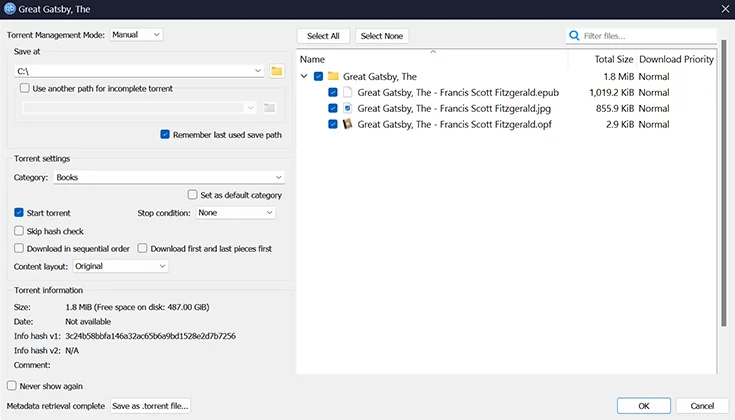The image size is (735, 420).
Task: Check Never show again
Action: (x=12, y=386)
